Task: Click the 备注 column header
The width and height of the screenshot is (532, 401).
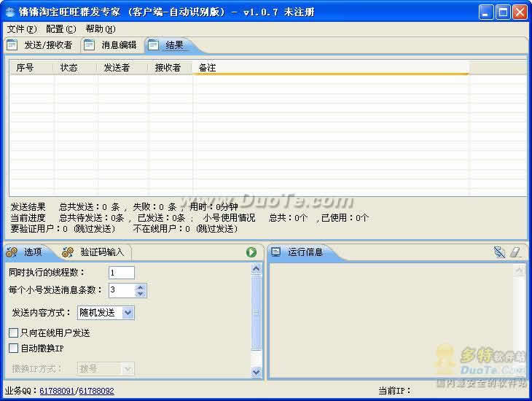Action: pyautogui.click(x=330, y=68)
